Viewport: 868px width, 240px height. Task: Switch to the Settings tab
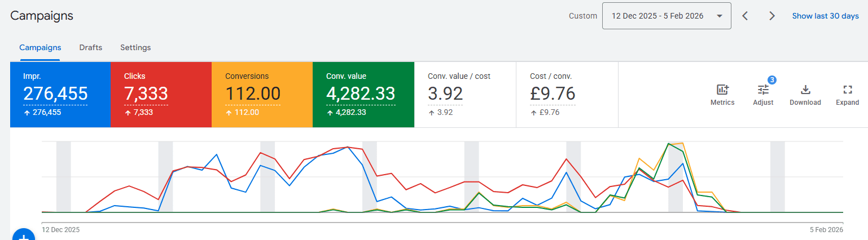tap(135, 47)
